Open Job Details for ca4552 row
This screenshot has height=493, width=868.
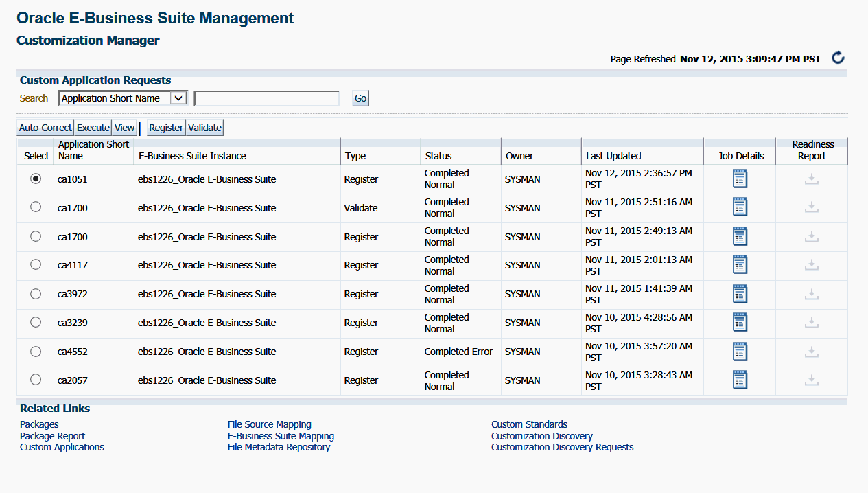click(x=740, y=352)
